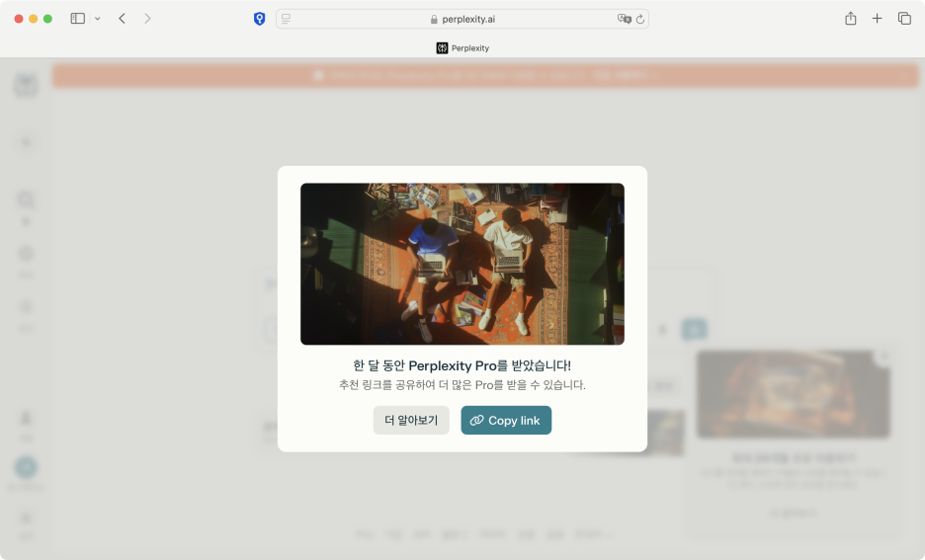Image resolution: width=925 pixels, height=560 pixels.
Task: Click the Copy link button
Action: pos(506,421)
